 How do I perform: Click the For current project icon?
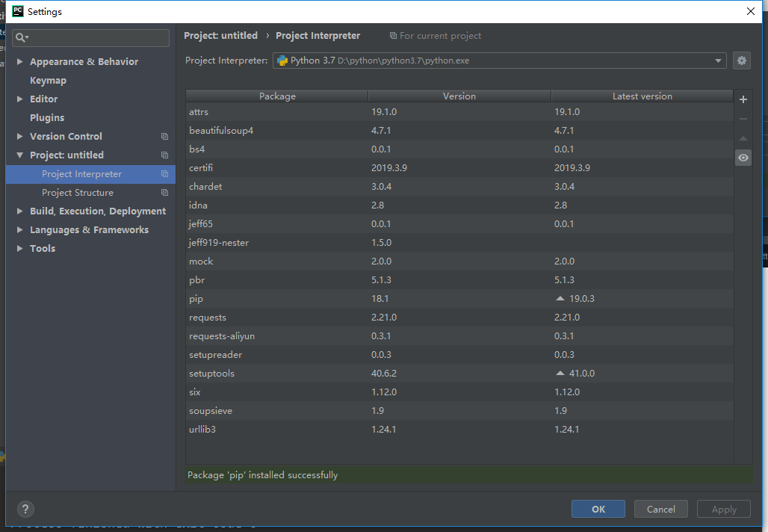coord(393,36)
